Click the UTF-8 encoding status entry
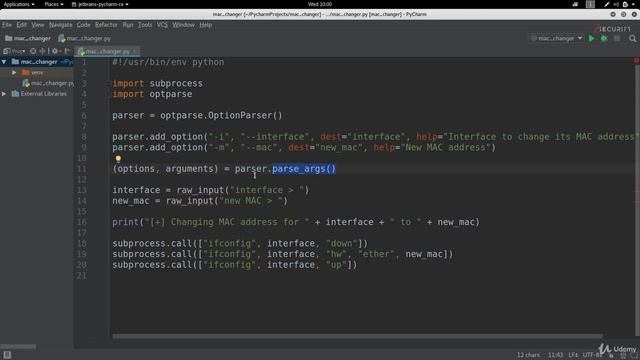This screenshot has width=640, height=360. [x=592, y=355]
